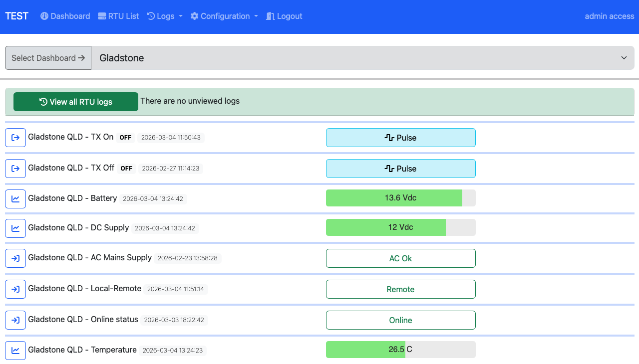Open the Logs dropdown menu
This screenshot has height=364, width=639.
click(165, 16)
